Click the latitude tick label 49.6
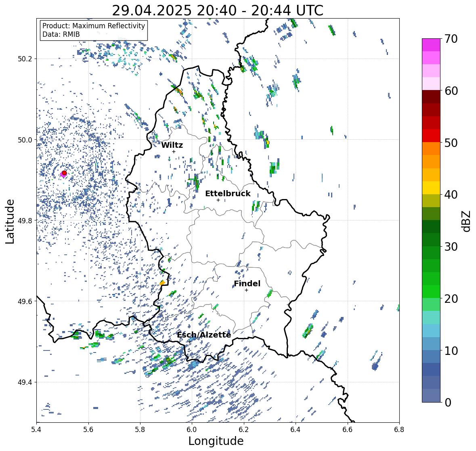This screenshot has width=476, height=451. pos(25,301)
